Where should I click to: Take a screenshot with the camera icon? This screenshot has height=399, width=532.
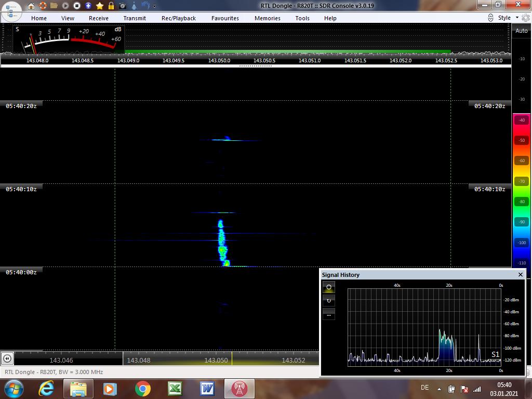pyautogui.click(x=123, y=6)
